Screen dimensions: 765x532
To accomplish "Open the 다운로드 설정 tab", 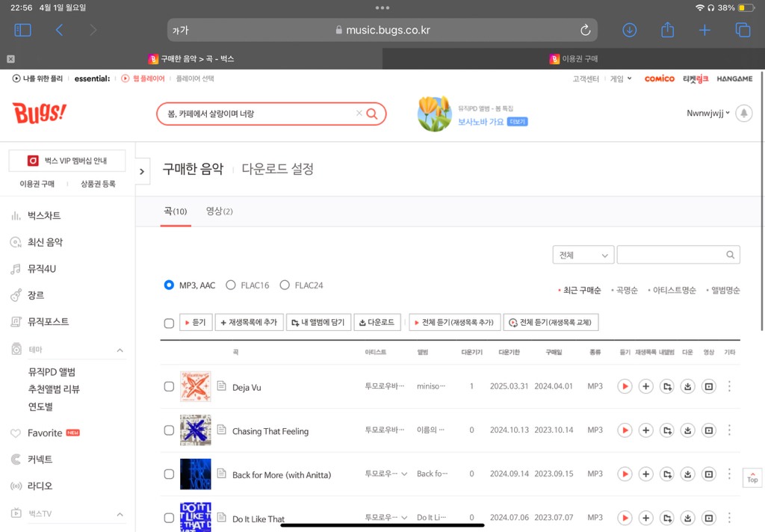I will 278,169.
